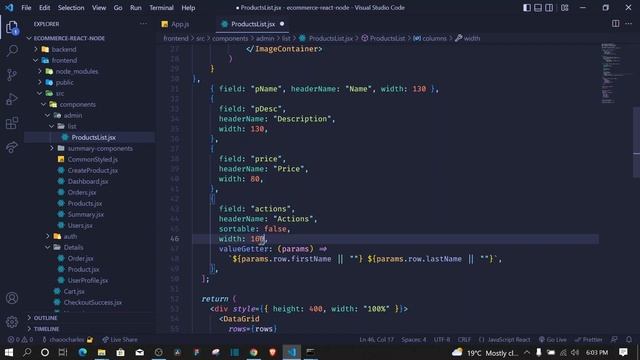The image size is (640, 360).
Task: Click the CRLF end-of-line selector
Action: (x=464, y=340)
